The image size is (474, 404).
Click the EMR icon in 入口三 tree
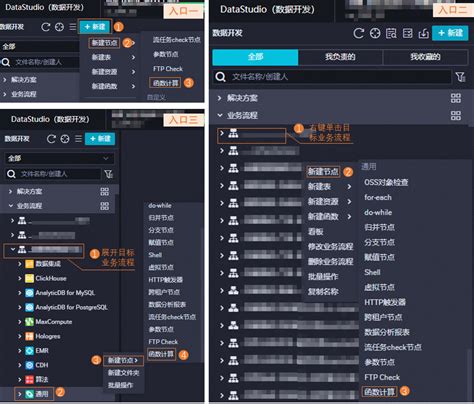tap(30, 351)
